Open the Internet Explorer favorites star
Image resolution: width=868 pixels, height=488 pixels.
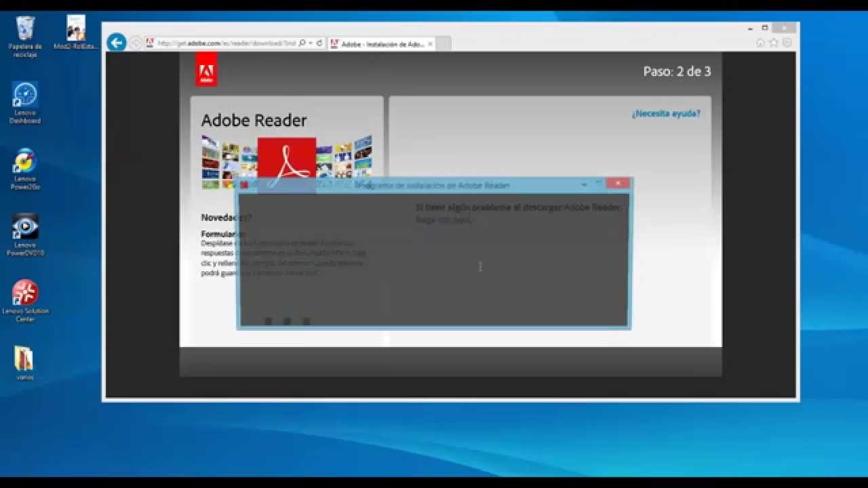(774, 43)
